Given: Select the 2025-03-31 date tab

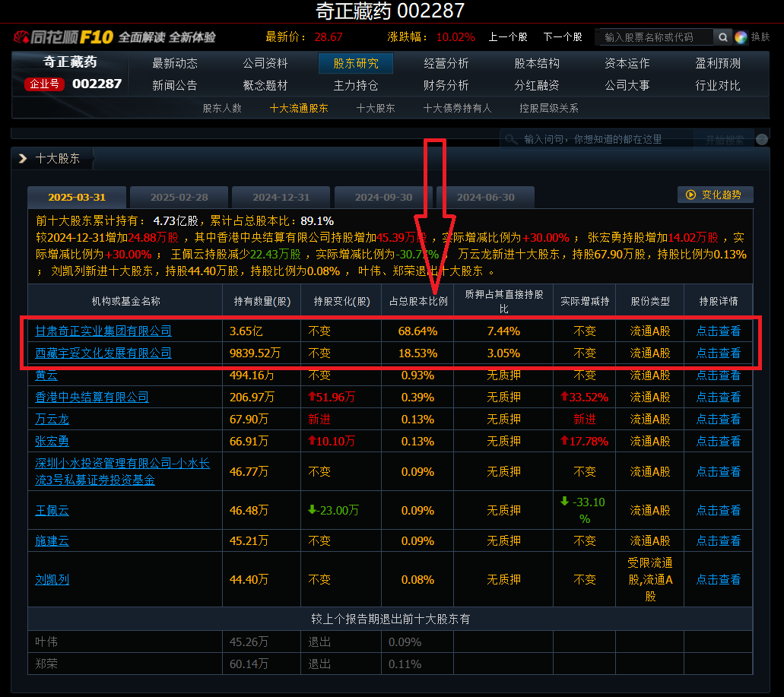Looking at the screenshot, I should (x=77, y=198).
